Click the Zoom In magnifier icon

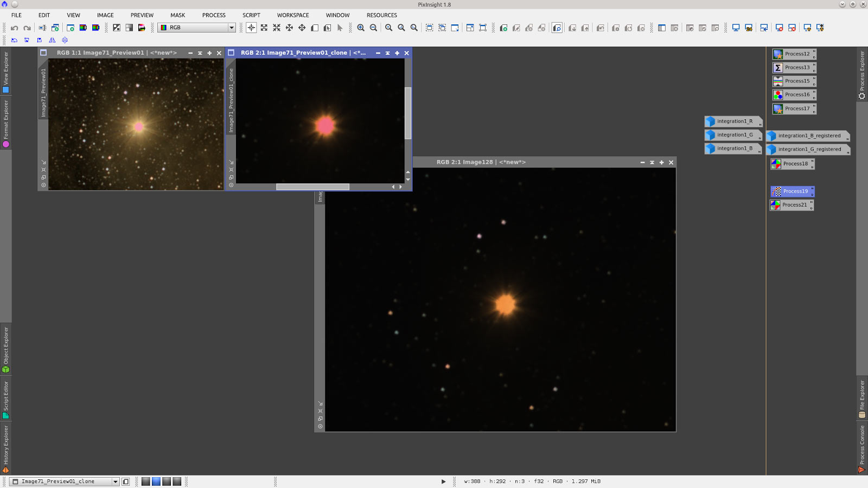(x=361, y=28)
